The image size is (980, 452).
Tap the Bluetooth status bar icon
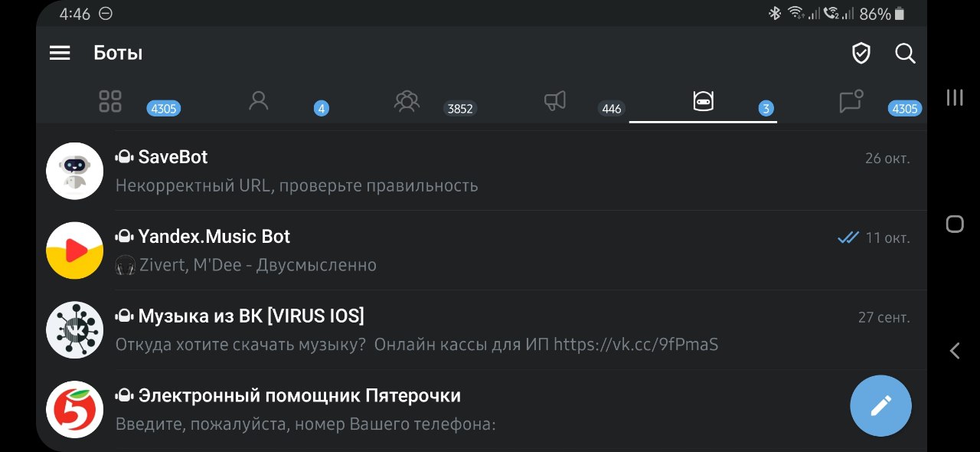775,13
